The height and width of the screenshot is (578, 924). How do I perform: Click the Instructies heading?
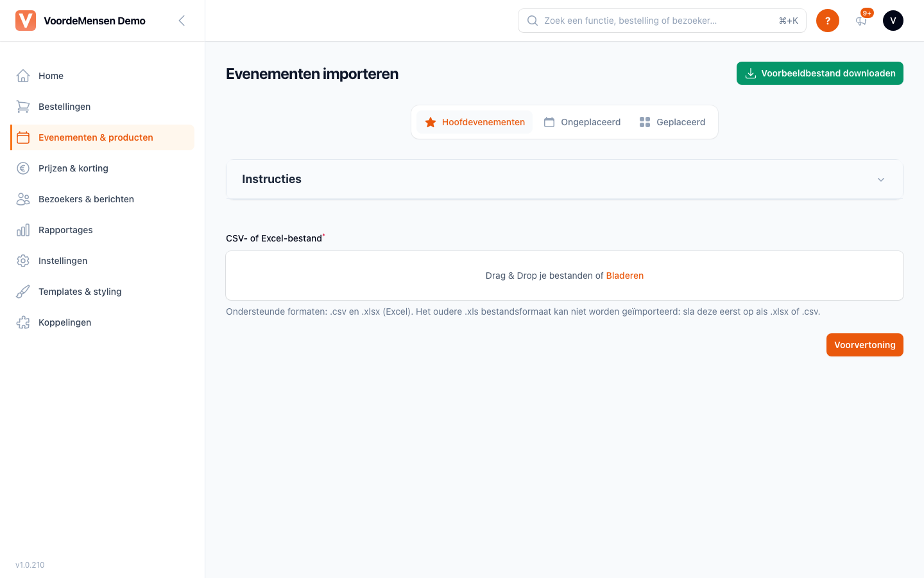click(x=271, y=179)
